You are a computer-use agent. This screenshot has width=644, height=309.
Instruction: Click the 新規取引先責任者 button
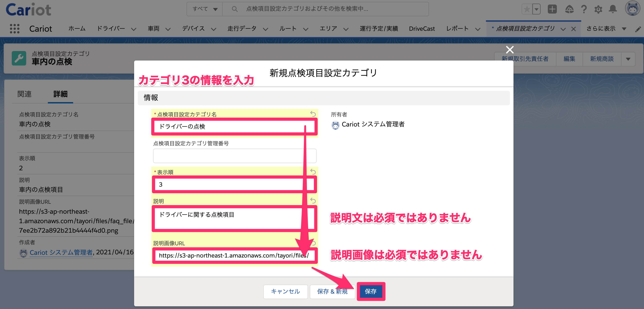pyautogui.click(x=525, y=59)
